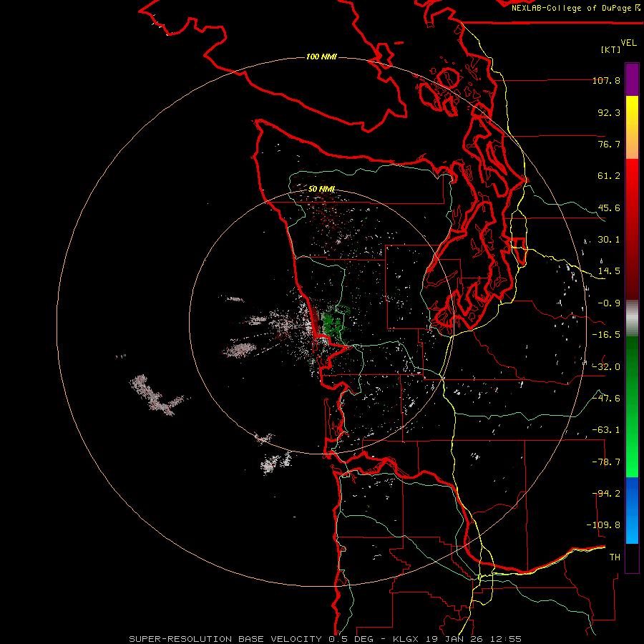
Task: Click the TH label on the legend
Action: click(615, 557)
